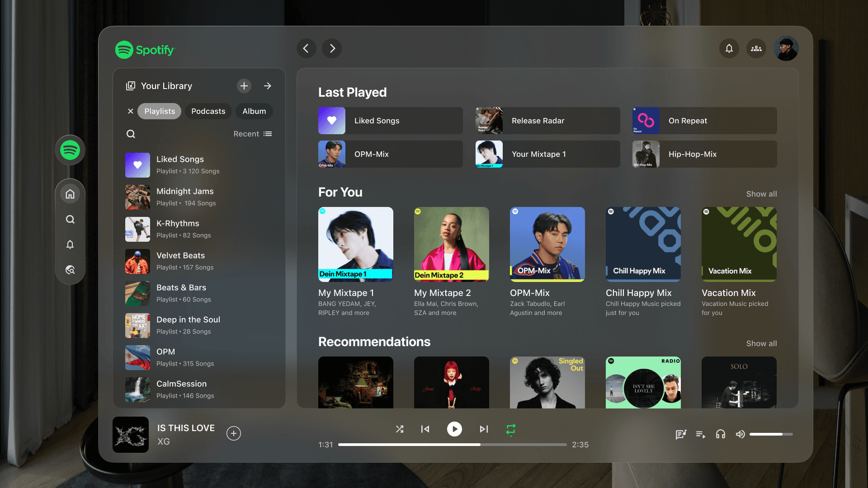868x488 pixels.
Task: Click the Spotify app icon in side dock
Action: point(70,150)
